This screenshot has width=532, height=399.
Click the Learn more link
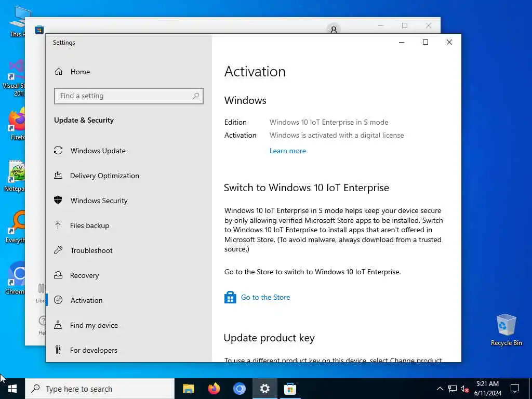click(x=288, y=151)
